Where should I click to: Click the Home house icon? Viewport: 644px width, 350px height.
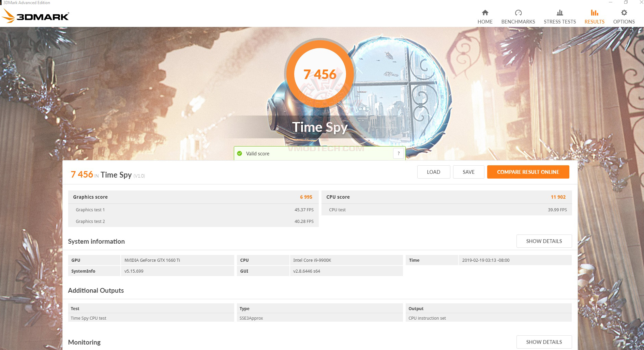(485, 13)
